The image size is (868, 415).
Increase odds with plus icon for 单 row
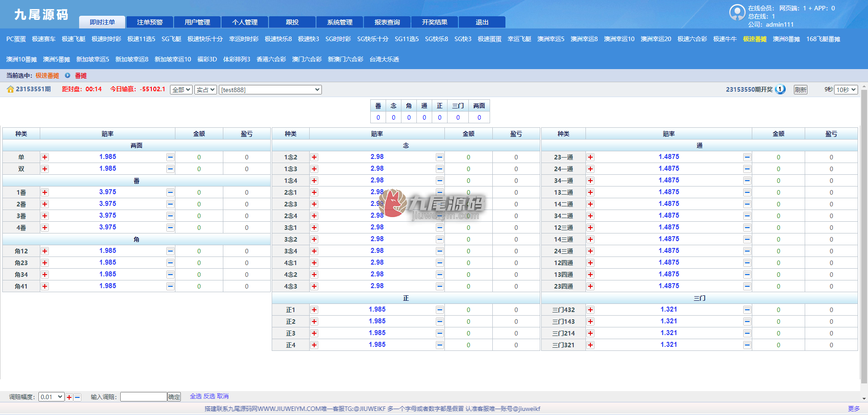[x=45, y=157]
